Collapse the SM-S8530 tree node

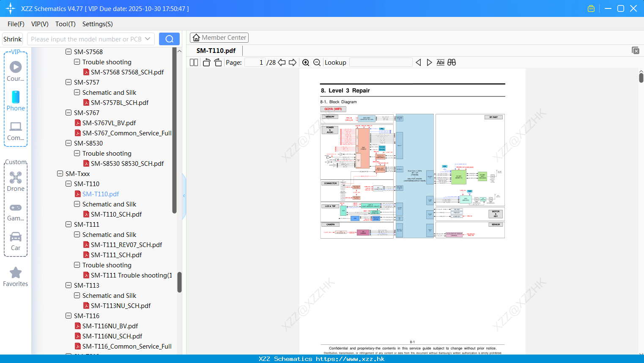click(x=69, y=143)
